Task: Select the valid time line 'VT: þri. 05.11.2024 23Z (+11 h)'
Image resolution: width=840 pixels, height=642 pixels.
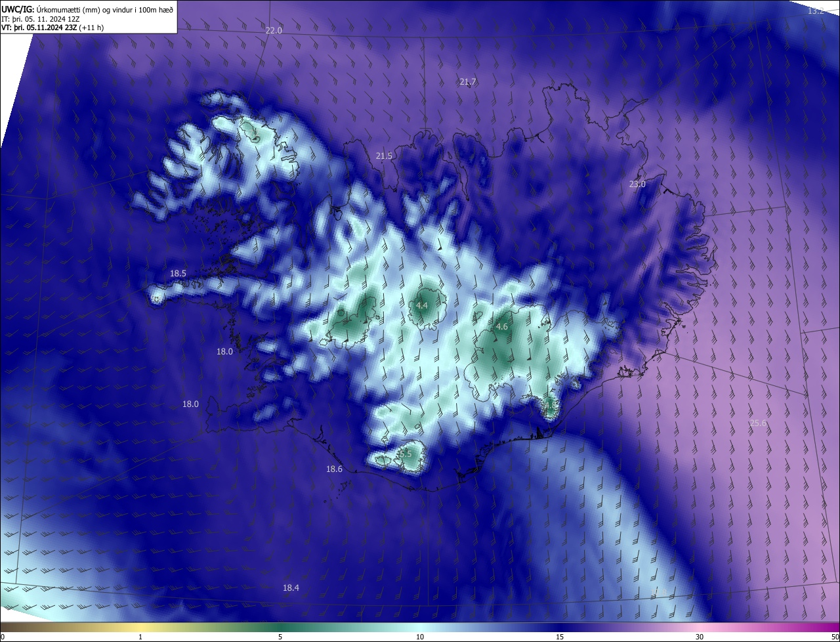Action: pyautogui.click(x=52, y=28)
